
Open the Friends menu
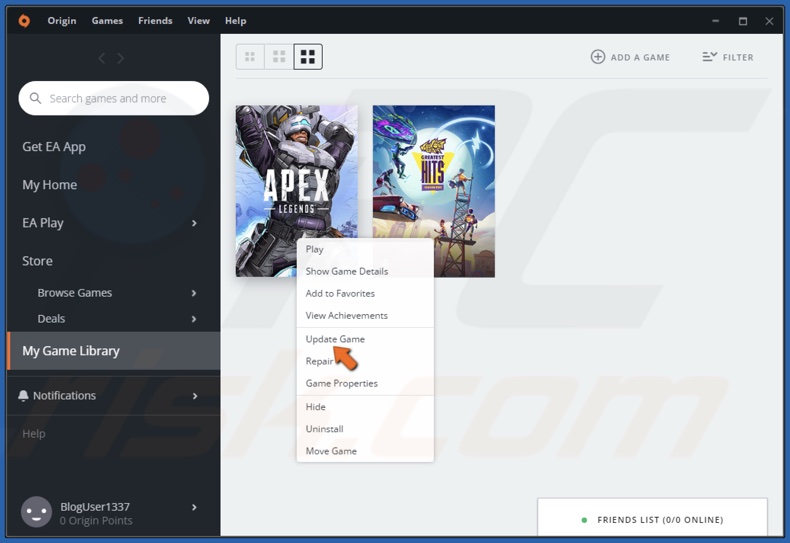point(155,21)
